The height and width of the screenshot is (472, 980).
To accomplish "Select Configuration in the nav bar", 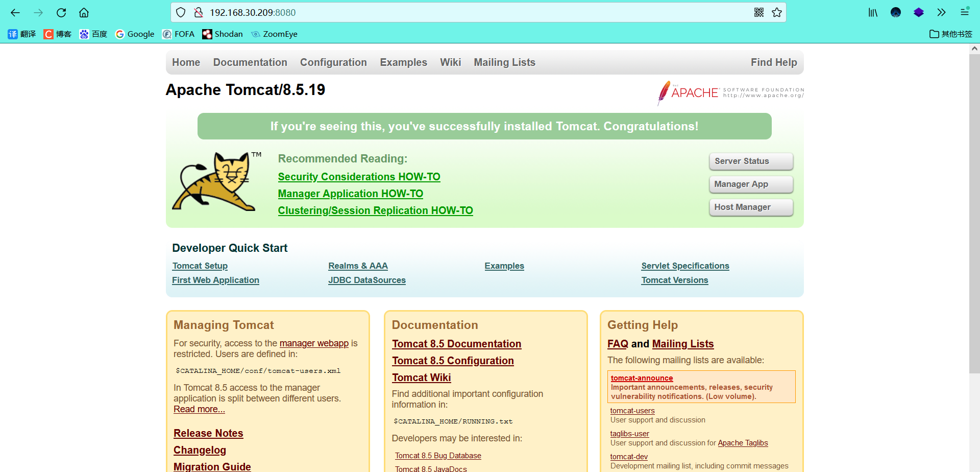I will click(333, 62).
